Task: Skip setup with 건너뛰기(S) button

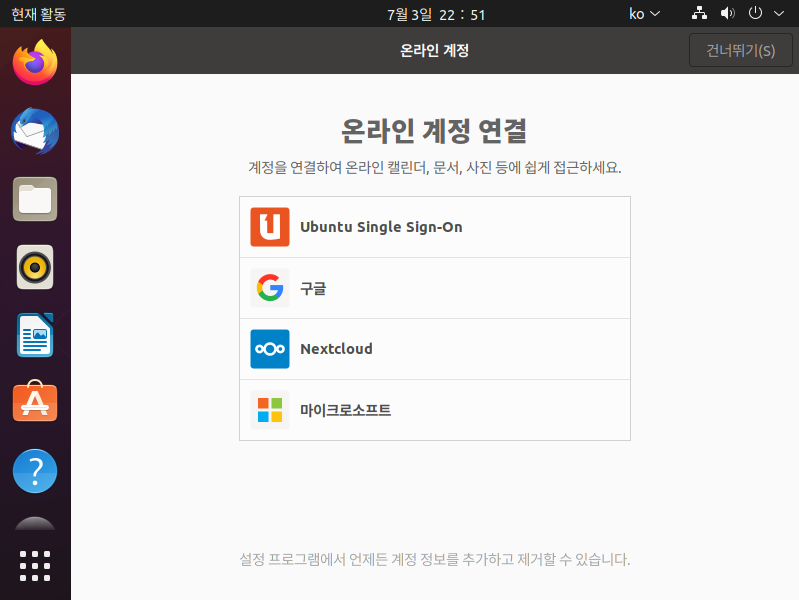Action: tap(740, 50)
